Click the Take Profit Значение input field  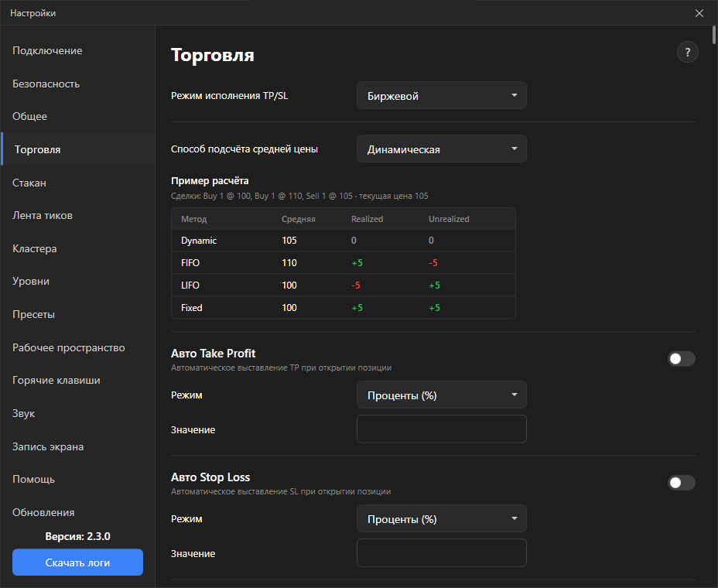tap(442, 429)
